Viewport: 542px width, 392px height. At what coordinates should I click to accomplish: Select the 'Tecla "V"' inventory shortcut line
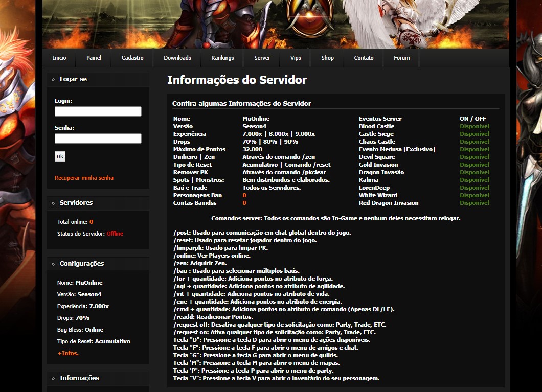pos(277,378)
